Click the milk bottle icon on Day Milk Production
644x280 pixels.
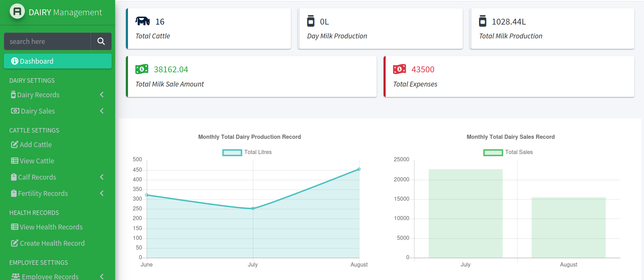tap(311, 21)
